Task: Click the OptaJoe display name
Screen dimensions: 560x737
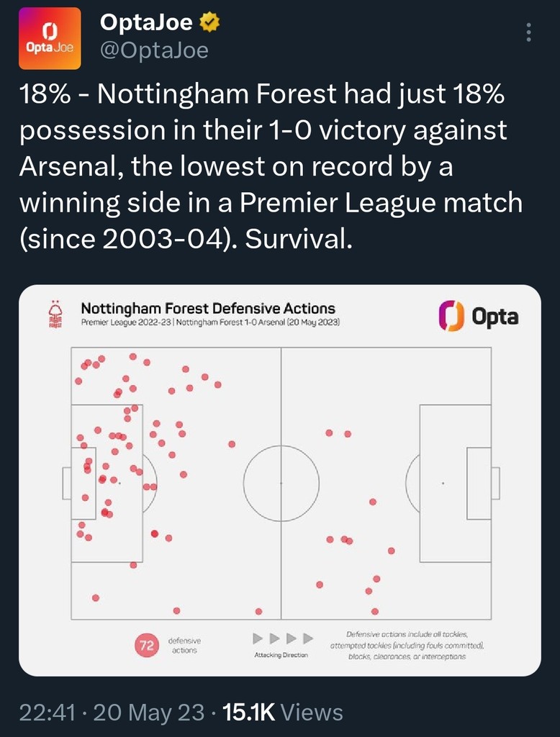Action: click(146, 23)
